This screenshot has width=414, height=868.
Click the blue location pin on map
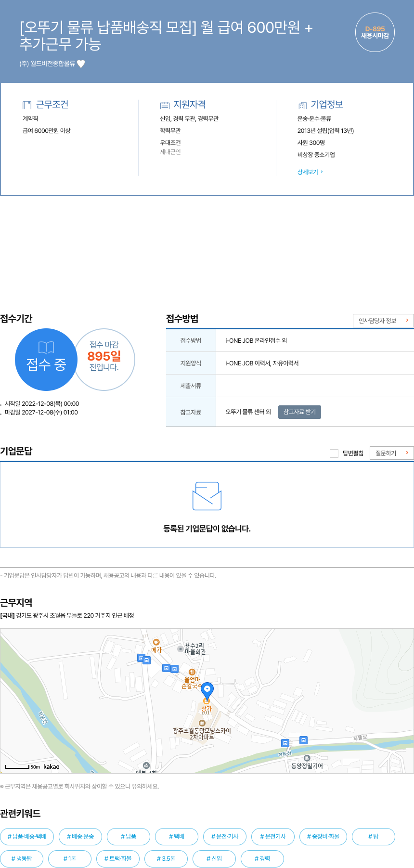[207, 692]
